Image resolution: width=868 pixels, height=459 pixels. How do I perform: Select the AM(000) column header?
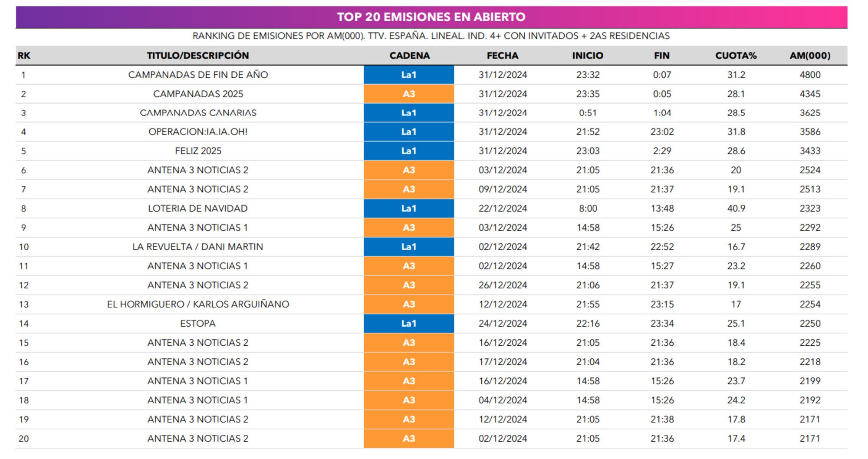810,56
